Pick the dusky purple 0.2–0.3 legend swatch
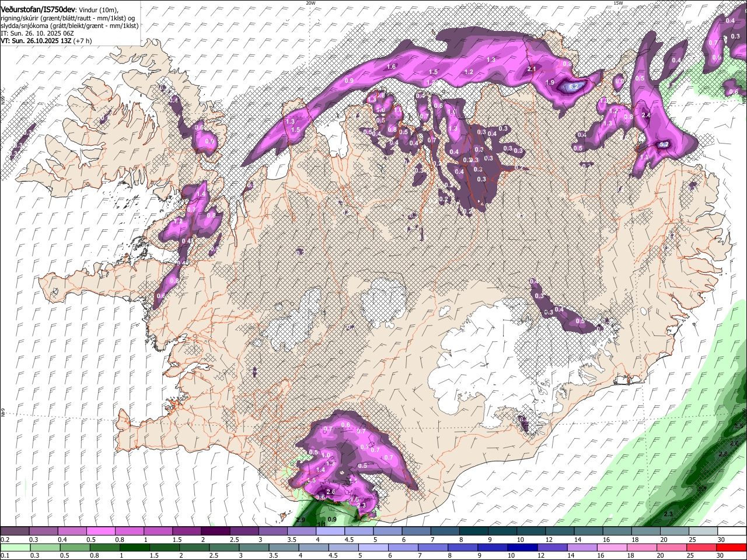Image resolution: width=747 pixels, height=560 pixels. 16,531
